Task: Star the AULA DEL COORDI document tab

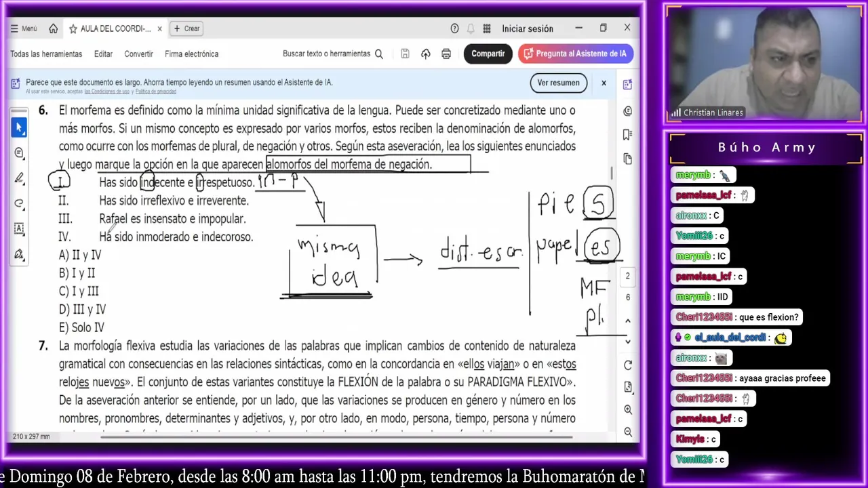Action: click(73, 29)
